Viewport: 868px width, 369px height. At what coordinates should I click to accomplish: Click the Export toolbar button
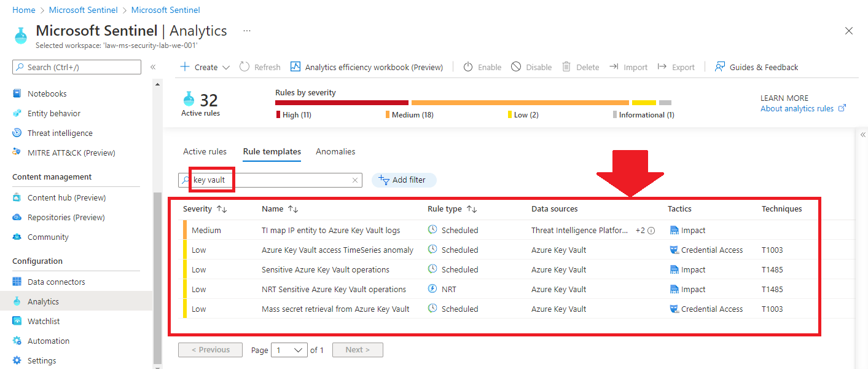[676, 67]
